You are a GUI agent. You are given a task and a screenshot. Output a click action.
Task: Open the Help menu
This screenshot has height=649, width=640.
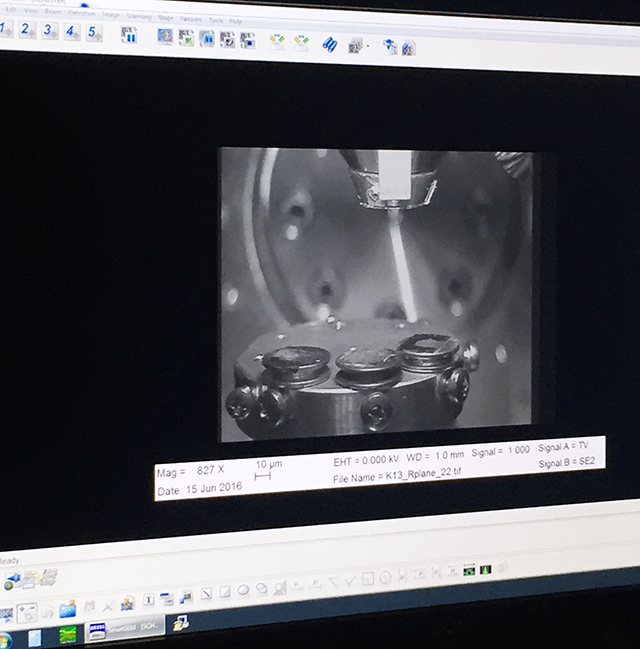[x=236, y=21]
